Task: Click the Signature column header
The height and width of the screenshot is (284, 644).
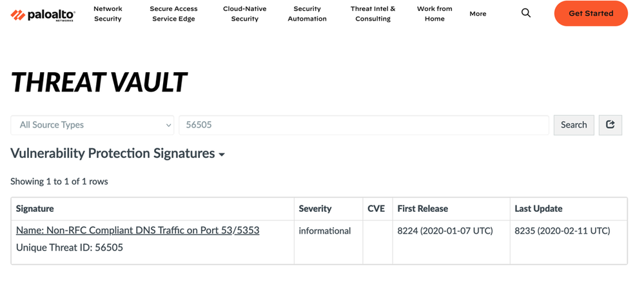Action: click(35, 209)
